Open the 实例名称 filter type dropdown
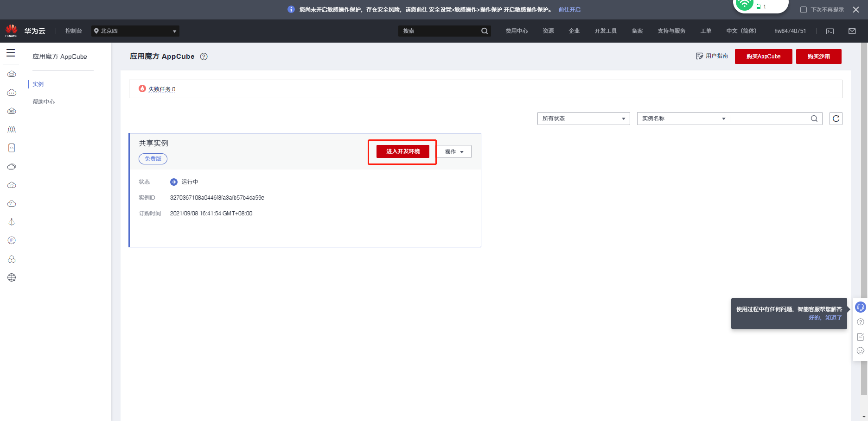This screenshot has width=868, height=421. click(x=683, y=119)
